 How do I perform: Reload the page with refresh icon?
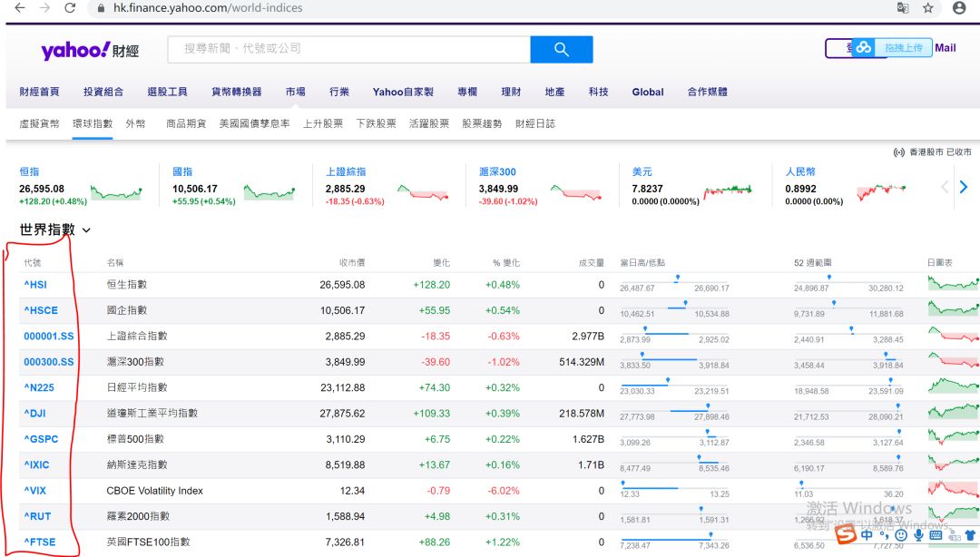click(70, 7)
